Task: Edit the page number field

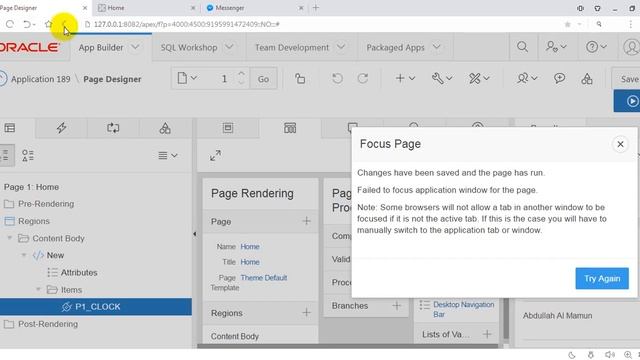Action: pyautogui.click(x=224, y=78)
